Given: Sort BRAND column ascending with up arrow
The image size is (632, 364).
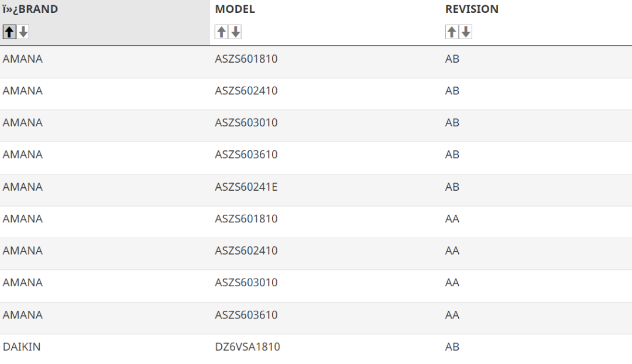Looking at the screenshot, I should pyautogui.click(x=9, y=32).
